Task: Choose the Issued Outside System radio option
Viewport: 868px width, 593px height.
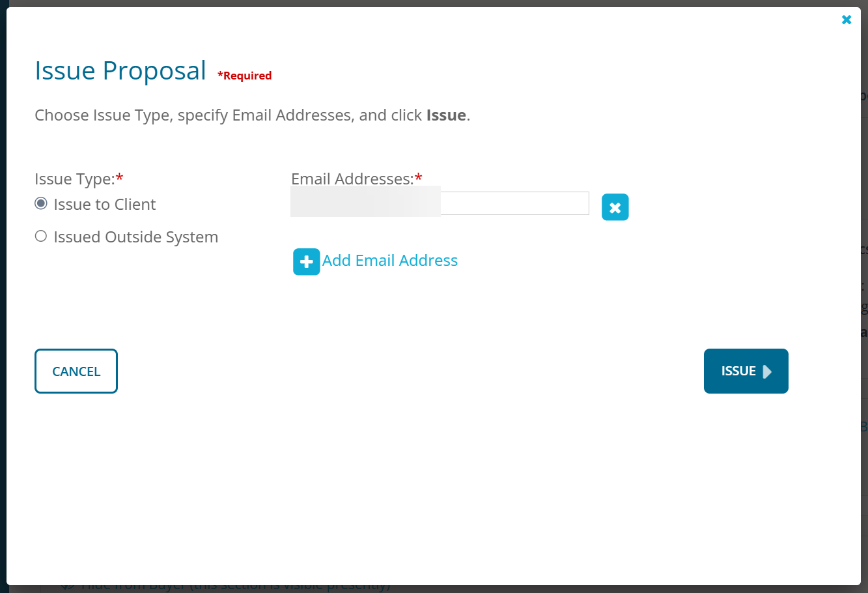Action: click(x=41, y=237)
